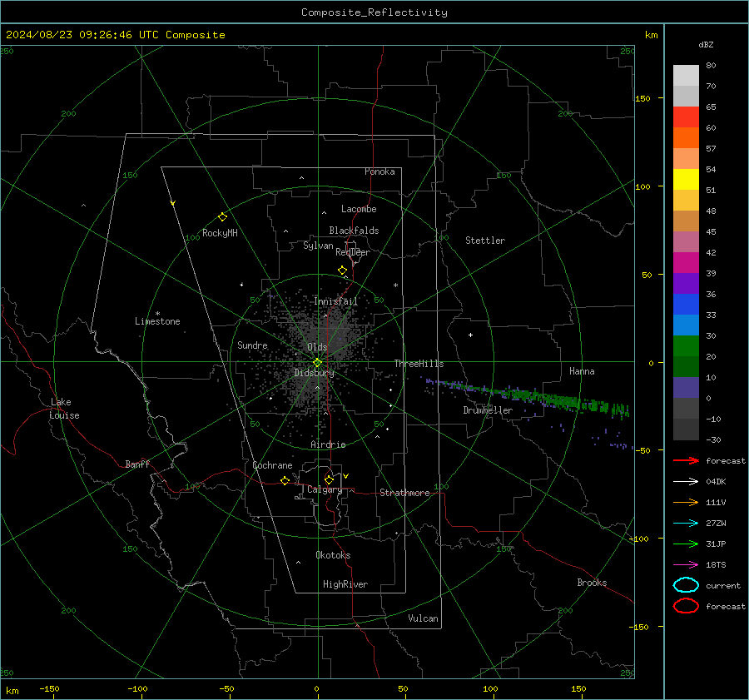Click the Drumheller label
Image resolution: width=749 pixels, height=700 pixels.
click(x=488, y=410)
